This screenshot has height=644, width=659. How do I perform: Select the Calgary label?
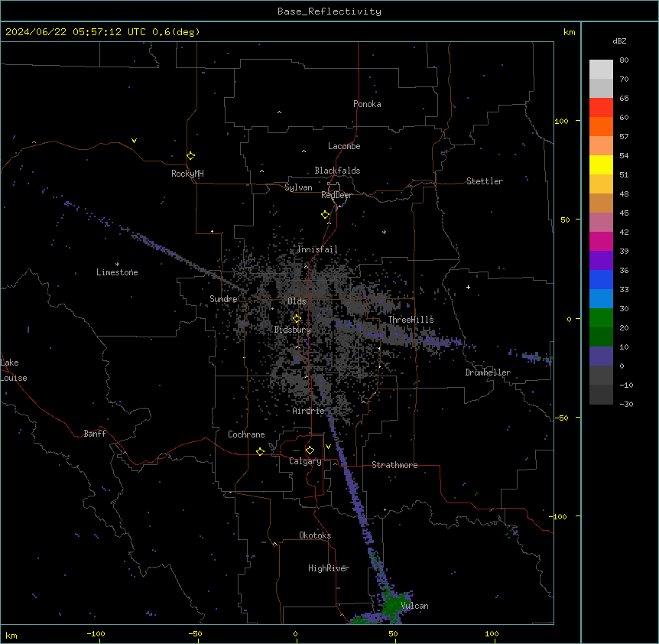coord(306,461)
